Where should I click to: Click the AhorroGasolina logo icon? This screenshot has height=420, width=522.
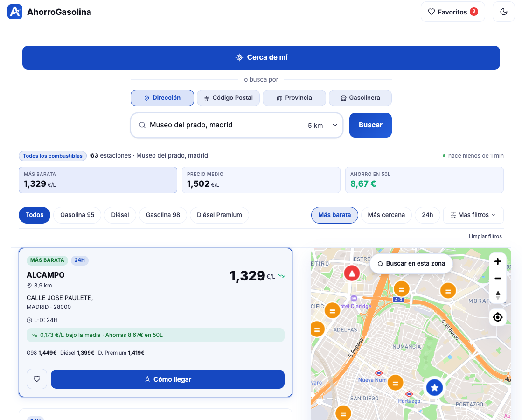15,12
